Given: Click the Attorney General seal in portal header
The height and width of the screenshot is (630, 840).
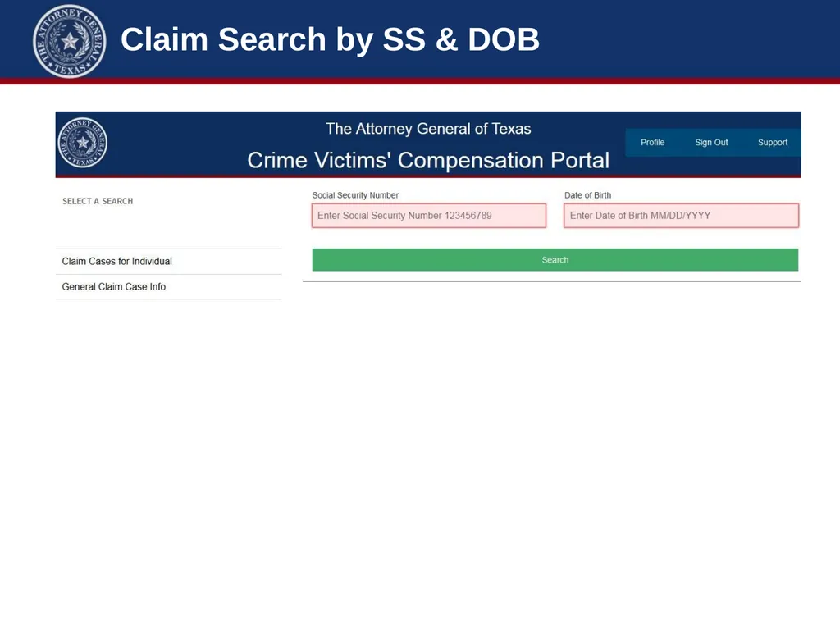Looking at the screenshot, I should point(83,143).
